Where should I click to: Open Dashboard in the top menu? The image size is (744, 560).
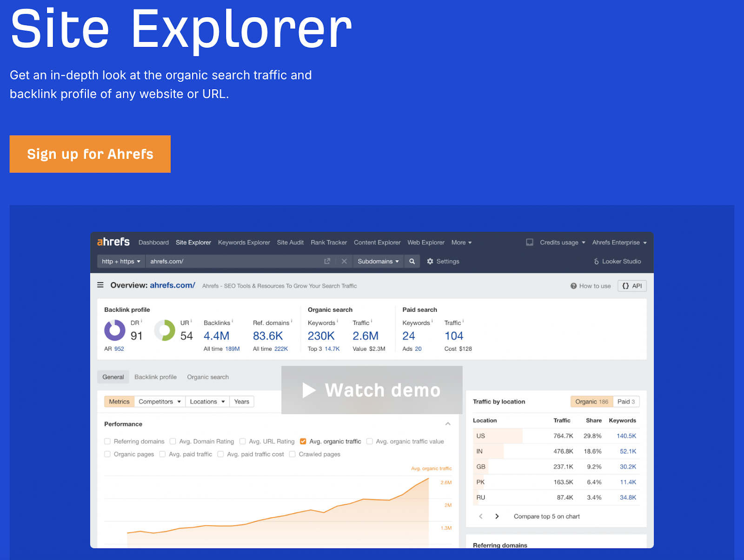click(x=153, y=243)
